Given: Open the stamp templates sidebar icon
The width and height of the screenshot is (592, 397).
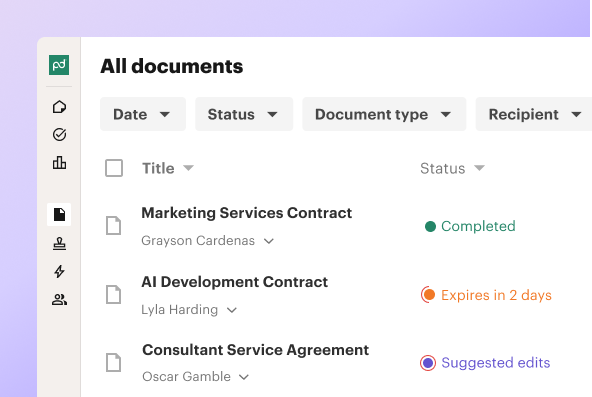Looking at the screenshot, I should [59, 244].
